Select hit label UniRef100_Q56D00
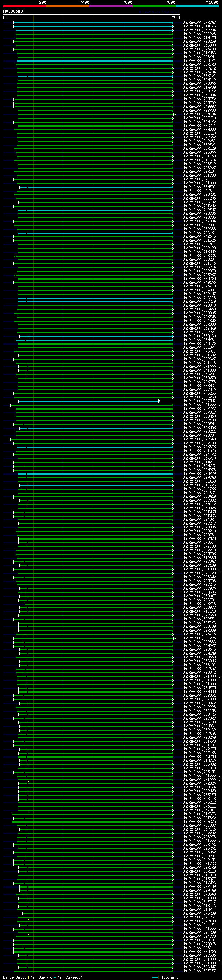 click(199, 46)
